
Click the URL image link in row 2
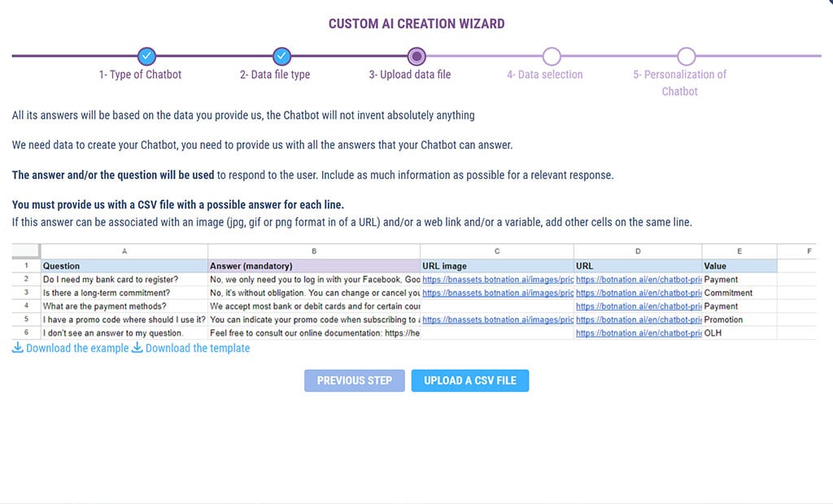pos(496,280)
